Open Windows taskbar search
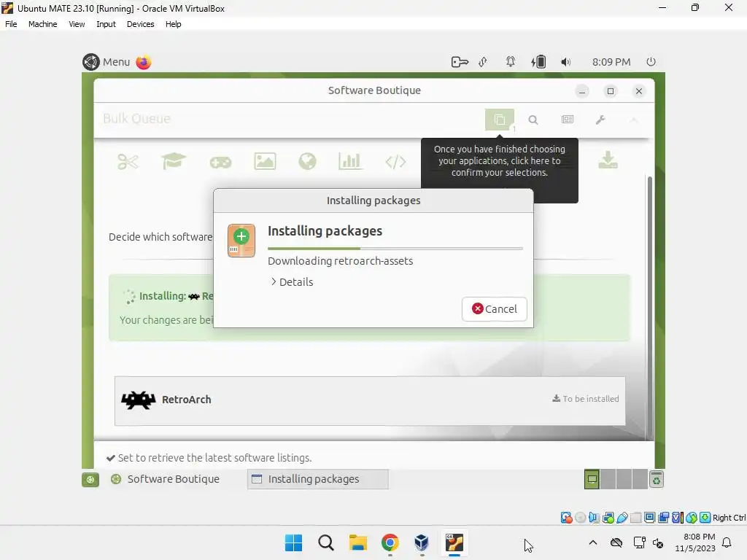The image size is (747, 560). click(x=326, y=542)
